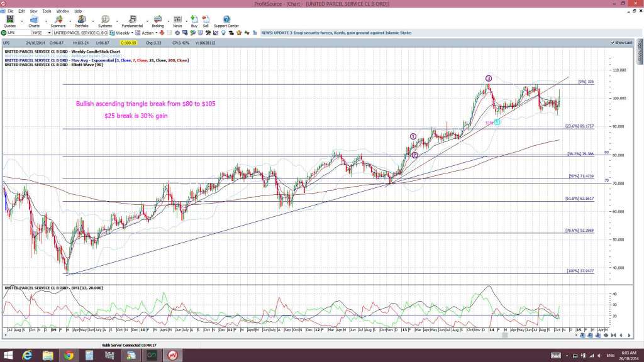Click the volume icon in system tray

click(x=599, y=356)
